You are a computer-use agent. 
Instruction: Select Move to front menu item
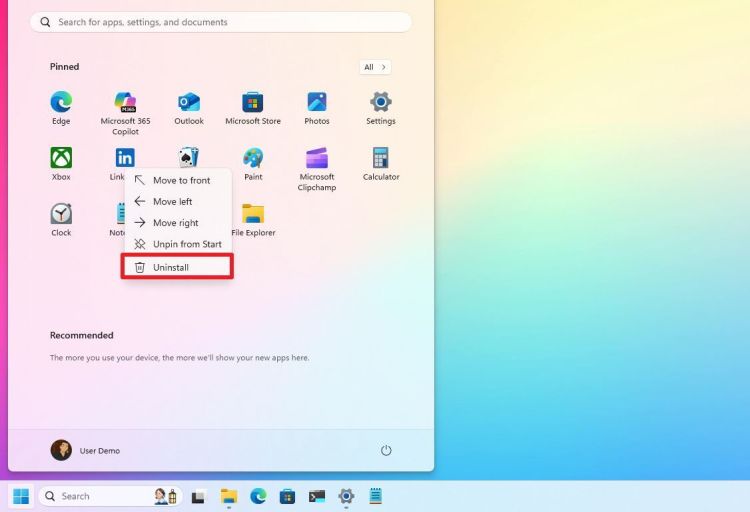pos(178,180)
